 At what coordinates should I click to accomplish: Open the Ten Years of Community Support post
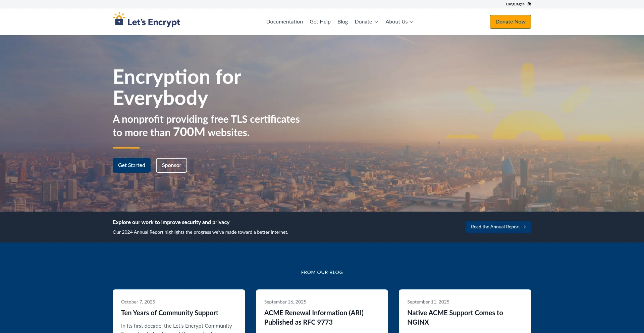169,313
